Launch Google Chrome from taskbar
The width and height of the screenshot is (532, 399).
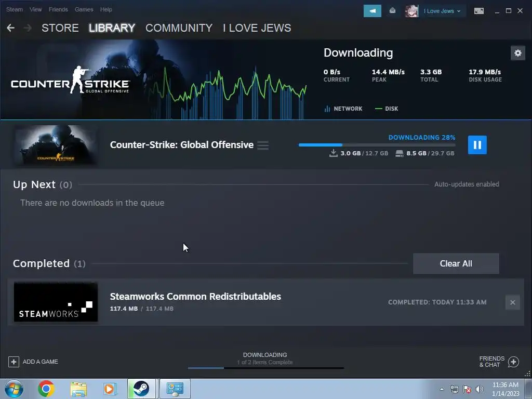tap(46, 389)
